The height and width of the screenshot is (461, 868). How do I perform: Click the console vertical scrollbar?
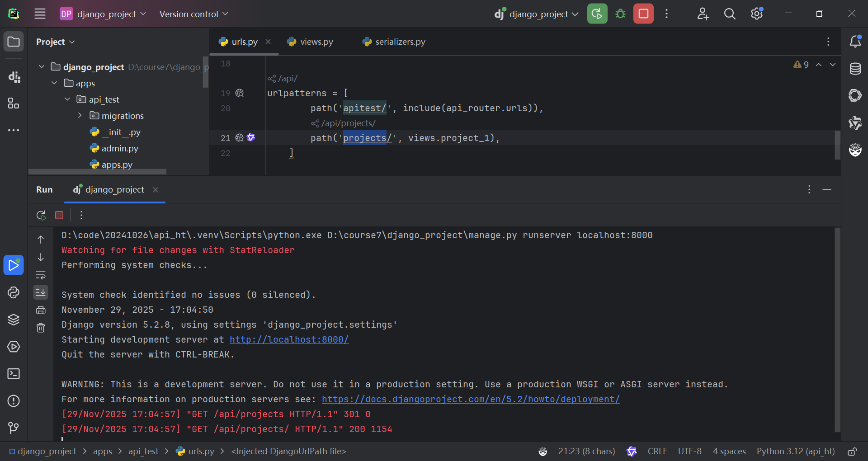[837, 330]
